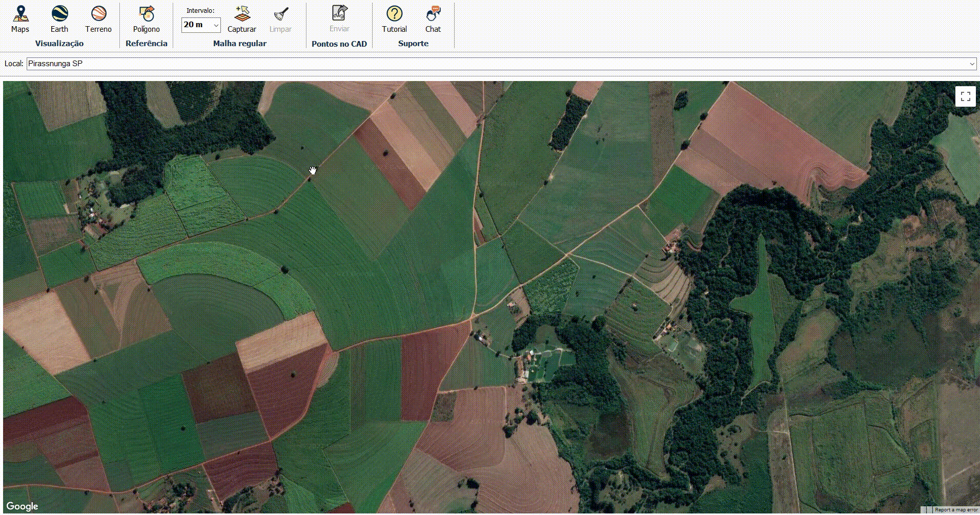Expand the Local address dropdown arrow

971,64
